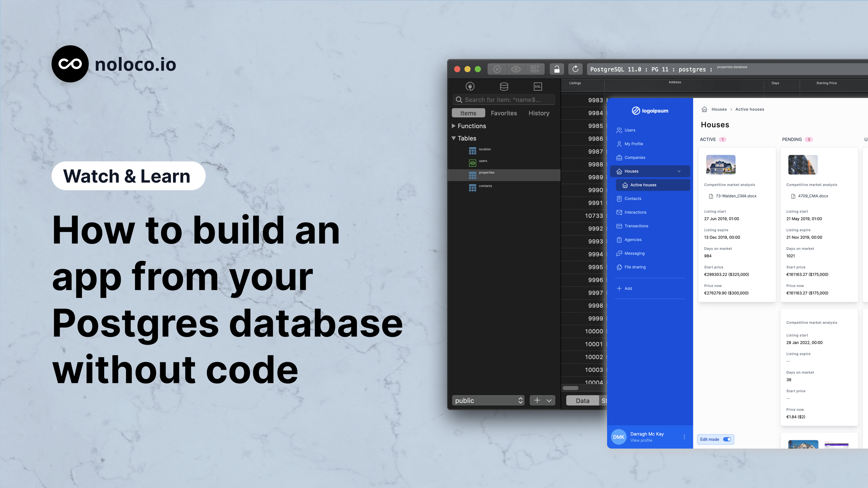Collapse the Tables tree section
This screenshot has width=868, height=488.
pos(454,138)
